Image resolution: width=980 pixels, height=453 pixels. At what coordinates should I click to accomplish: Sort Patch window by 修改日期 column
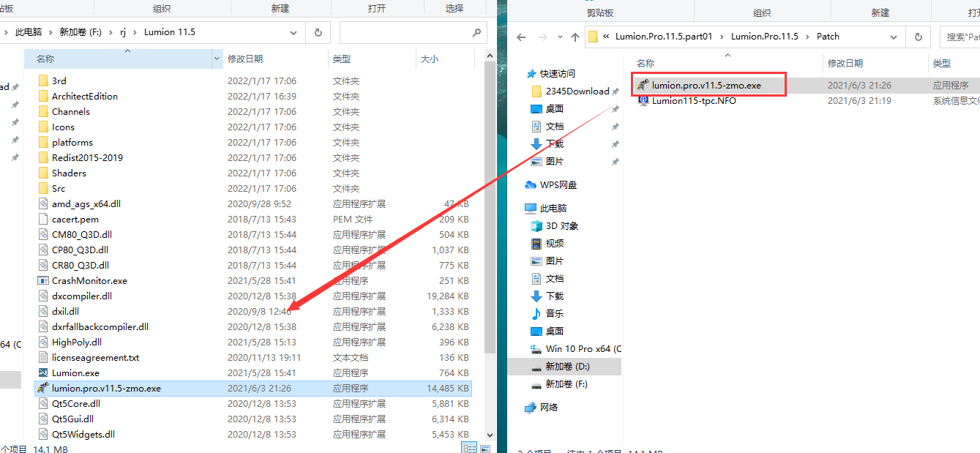[845, 64]
